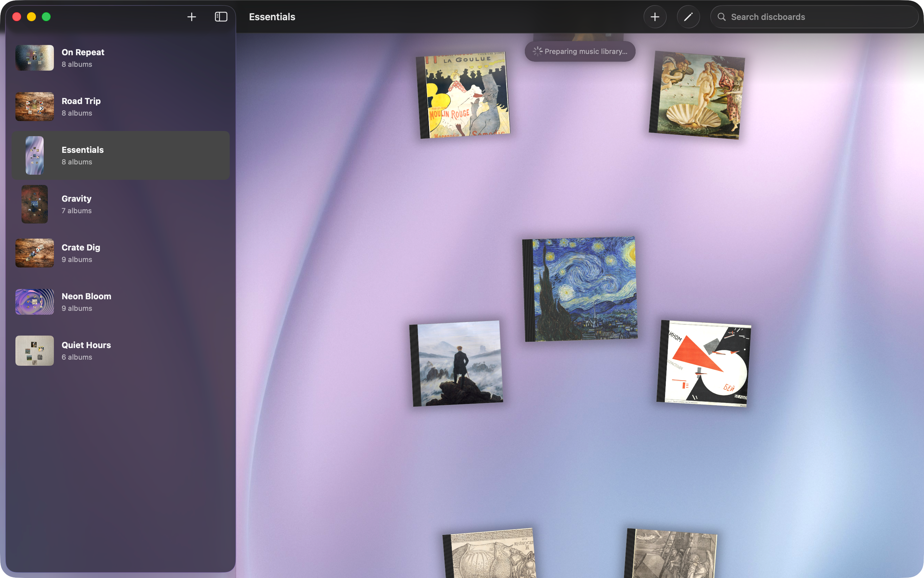Click the plus button in the Essentials toolbar

(655, 17)
